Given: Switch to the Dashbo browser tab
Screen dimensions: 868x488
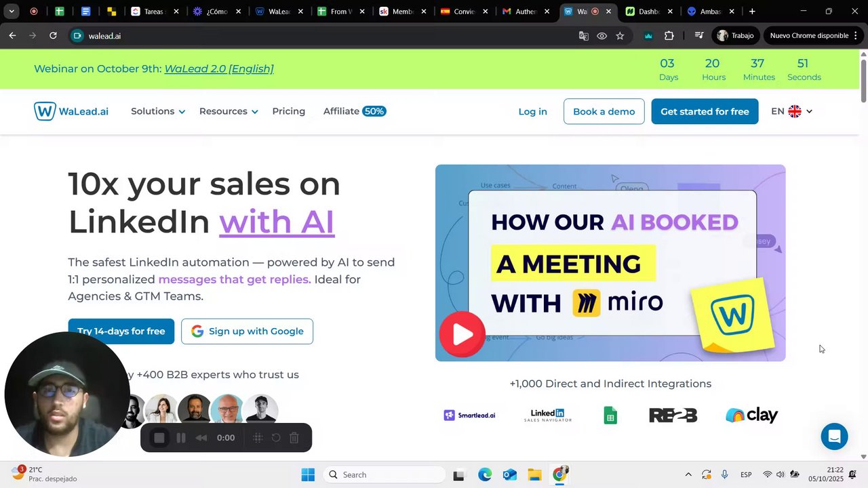Looking at the screenshot, I should tap(648, 12).
